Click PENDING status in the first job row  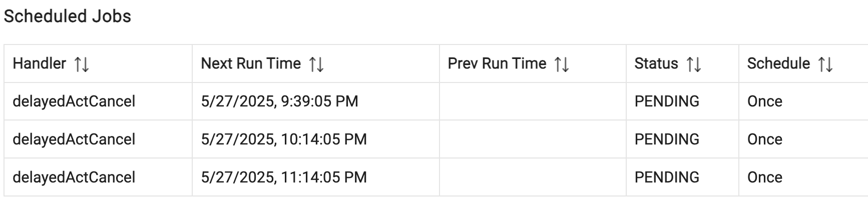[x=667, y=101]
